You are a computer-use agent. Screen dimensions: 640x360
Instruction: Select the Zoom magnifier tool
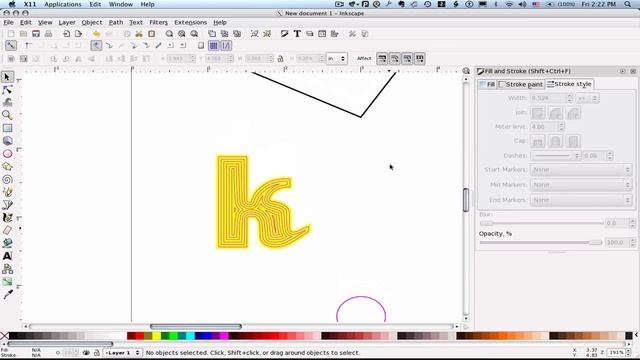click(7, 115)
